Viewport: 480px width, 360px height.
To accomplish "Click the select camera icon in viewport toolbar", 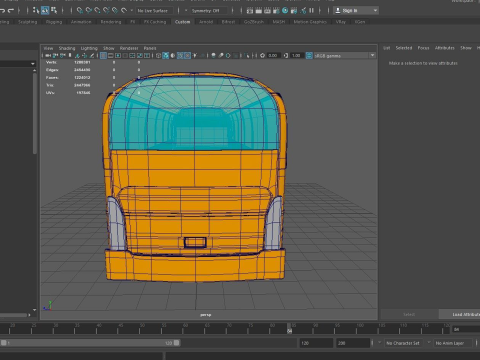I will click(x=48, y=55).
